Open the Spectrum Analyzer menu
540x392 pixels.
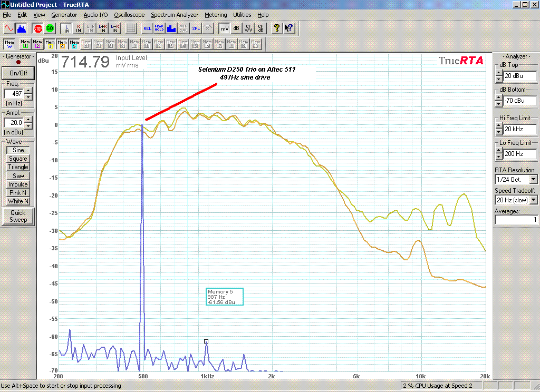tap(175, 15)
